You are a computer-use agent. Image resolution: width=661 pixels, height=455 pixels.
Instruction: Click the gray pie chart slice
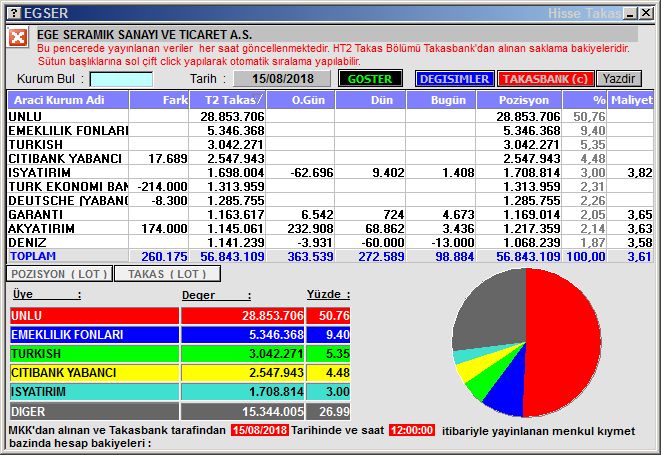tap(493, 312)
